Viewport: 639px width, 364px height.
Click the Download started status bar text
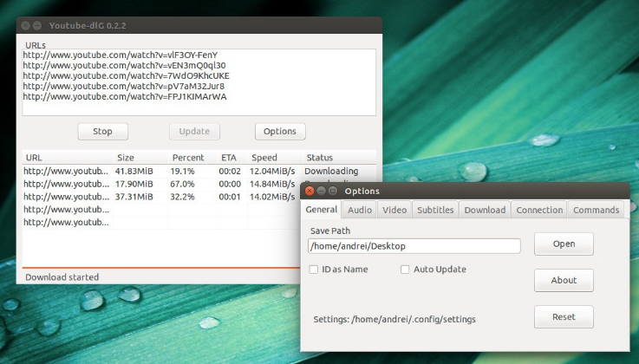[x=62, y=277]
